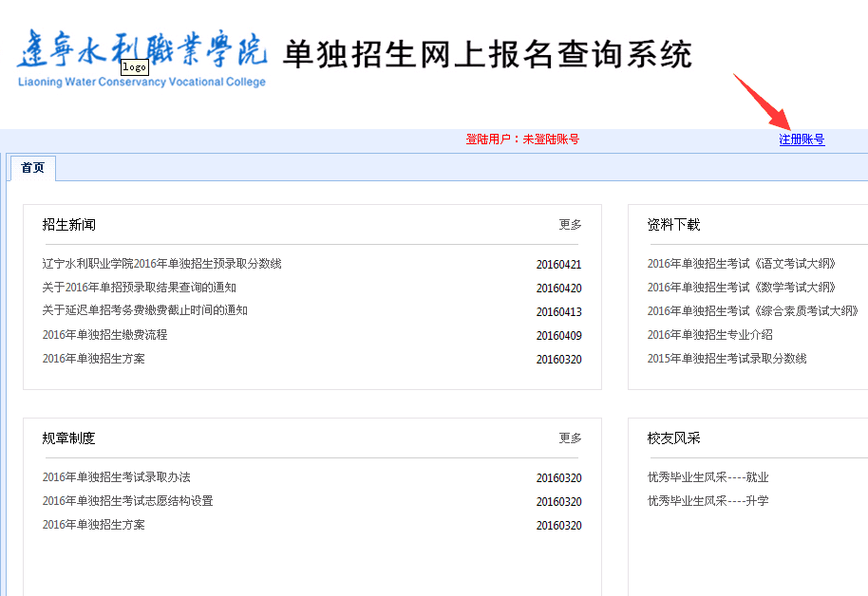Download 《语文考试大纲》 document
The image size is (868, 596).
tap(742, 264)
